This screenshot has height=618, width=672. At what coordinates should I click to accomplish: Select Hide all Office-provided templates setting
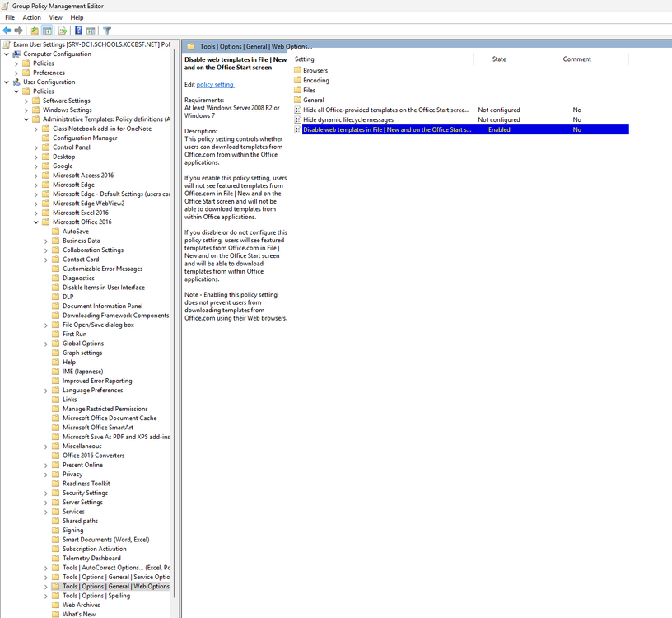pos(386,110)
